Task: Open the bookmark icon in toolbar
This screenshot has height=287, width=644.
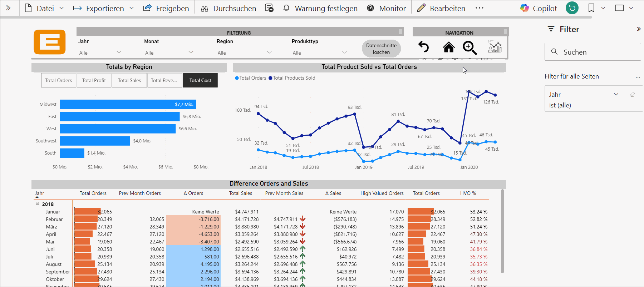Action: (591, 8)
